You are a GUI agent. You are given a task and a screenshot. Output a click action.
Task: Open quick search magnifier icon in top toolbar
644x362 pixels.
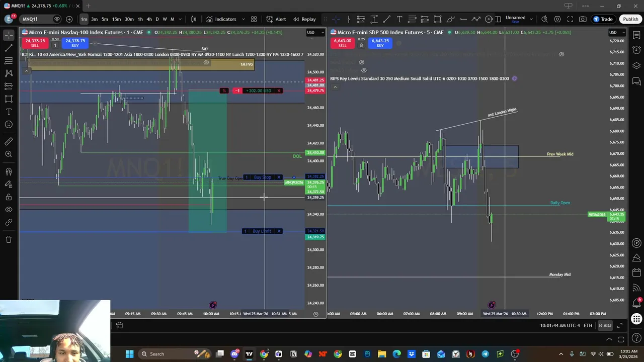(544, 19)
